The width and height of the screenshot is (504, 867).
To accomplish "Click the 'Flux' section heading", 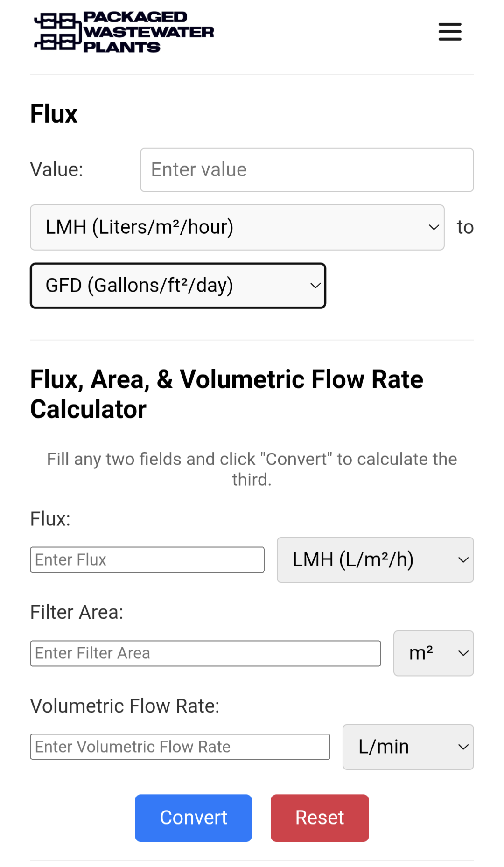I will [54, 114].
